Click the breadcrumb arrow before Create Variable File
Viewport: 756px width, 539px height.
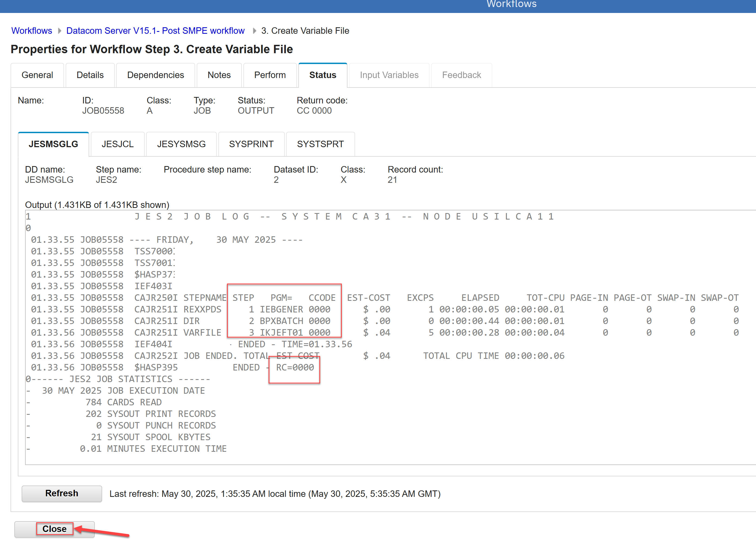click(254, 31)
